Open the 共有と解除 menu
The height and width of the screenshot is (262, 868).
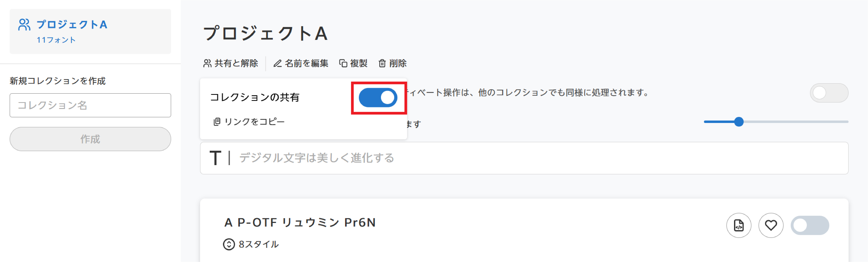click(x=231, y=63)
